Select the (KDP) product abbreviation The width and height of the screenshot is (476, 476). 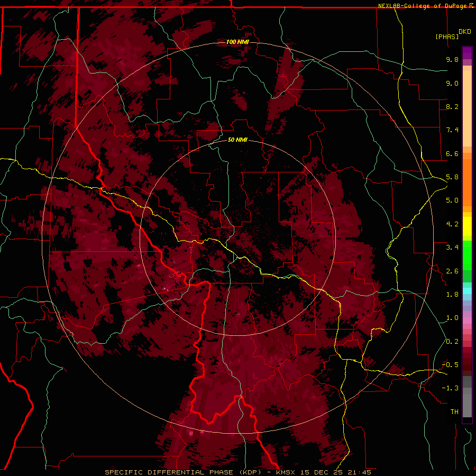coord(251,472)
